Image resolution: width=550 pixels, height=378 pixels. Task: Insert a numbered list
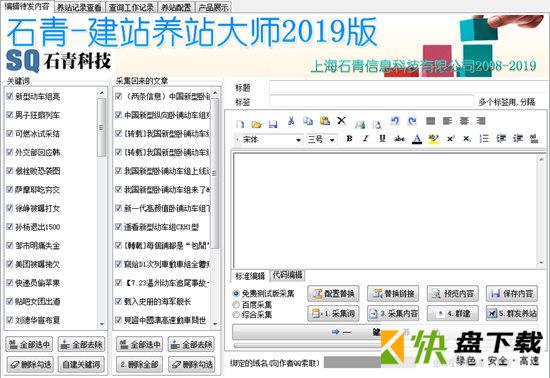point(484,139)
